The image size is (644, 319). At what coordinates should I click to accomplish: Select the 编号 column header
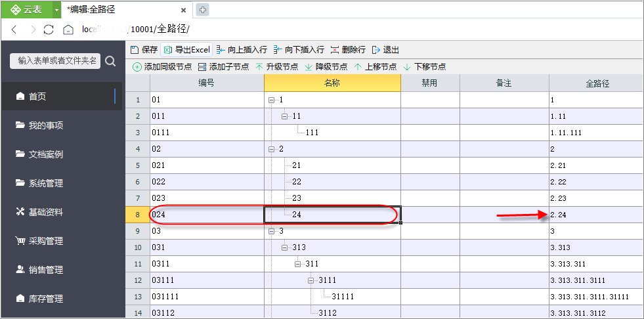[x=207, y=83]
